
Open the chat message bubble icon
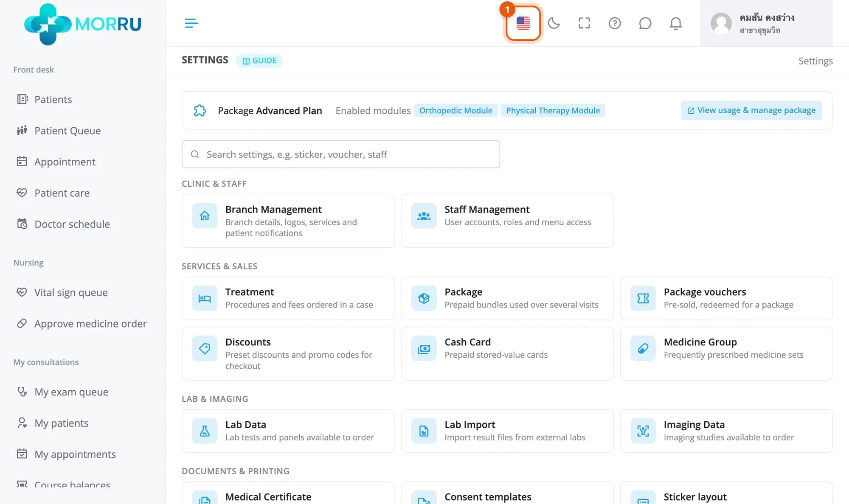pos(645,23)
